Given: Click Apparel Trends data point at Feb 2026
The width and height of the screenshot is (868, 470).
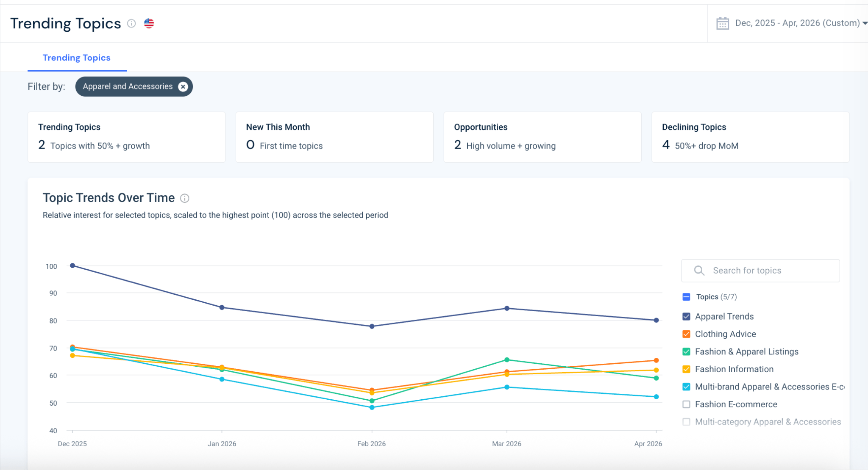Looking at the screenshot, I should [x=372, y=326].
